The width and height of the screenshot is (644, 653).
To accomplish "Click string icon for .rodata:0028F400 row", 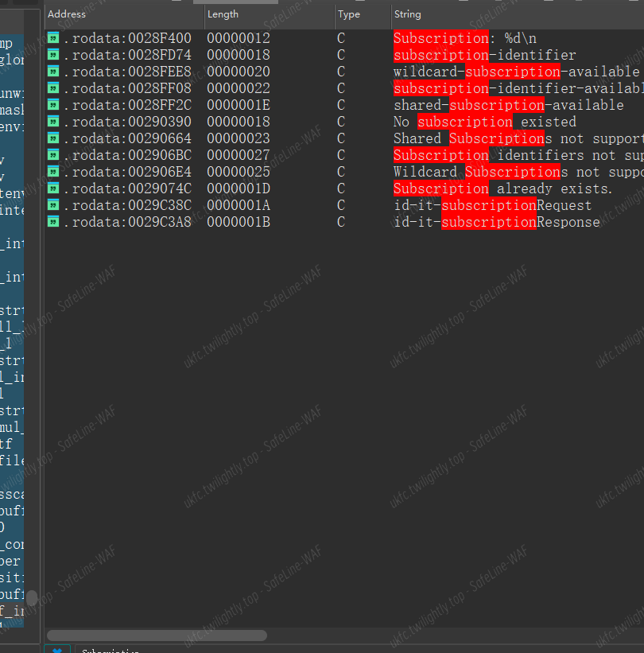I will pos(53,38).
